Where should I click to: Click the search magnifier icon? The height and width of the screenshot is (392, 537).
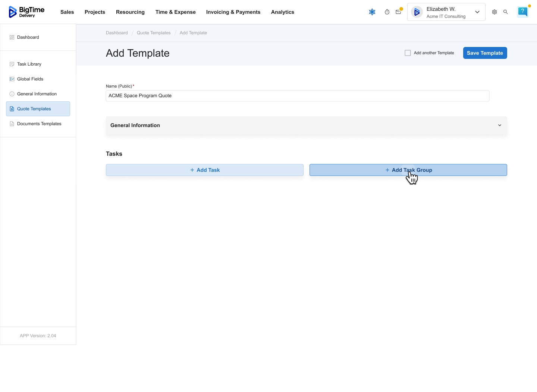506,12
